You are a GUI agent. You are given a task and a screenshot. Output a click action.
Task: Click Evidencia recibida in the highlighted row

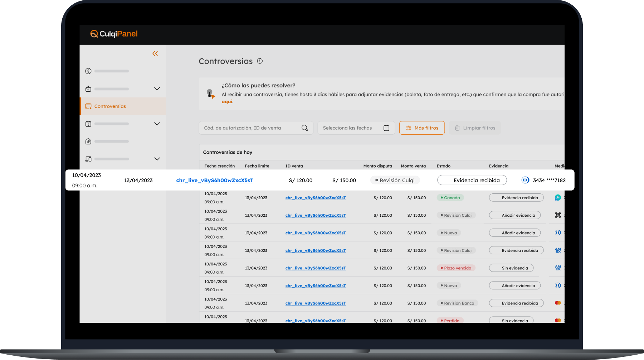click(472, 180)
